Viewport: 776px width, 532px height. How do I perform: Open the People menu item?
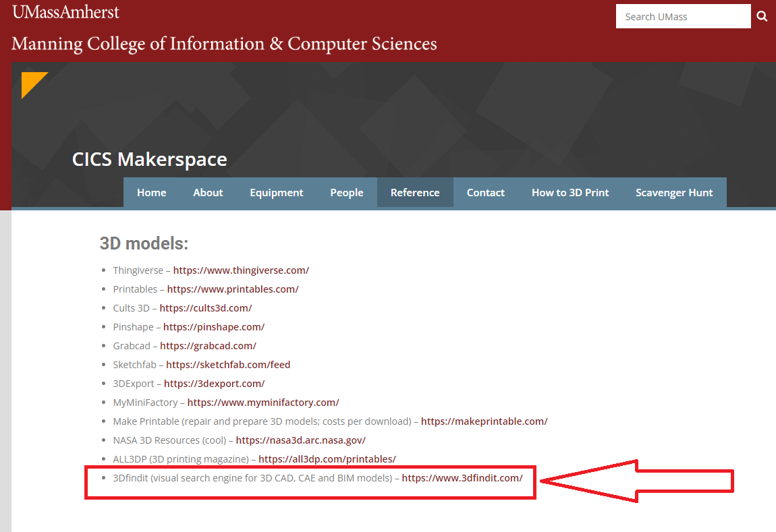[346, 192]
